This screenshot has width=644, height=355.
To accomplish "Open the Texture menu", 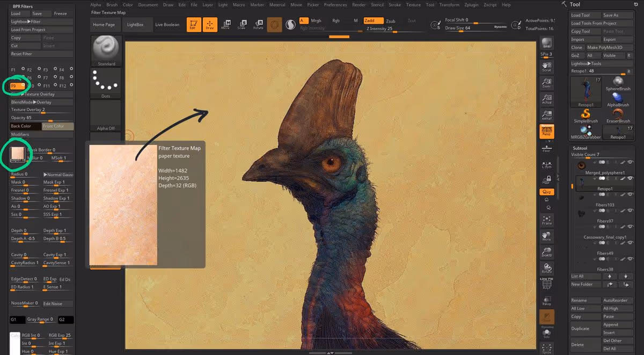I will (x=413, y=5).
